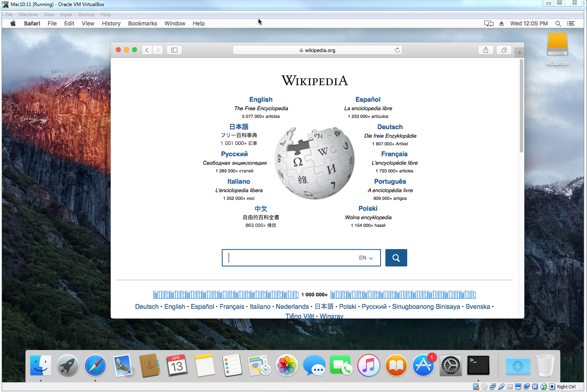The height and width of the screenshot is (392, 587).
Task: Open iTunes app in the dock
Action: tap(369, 366)
